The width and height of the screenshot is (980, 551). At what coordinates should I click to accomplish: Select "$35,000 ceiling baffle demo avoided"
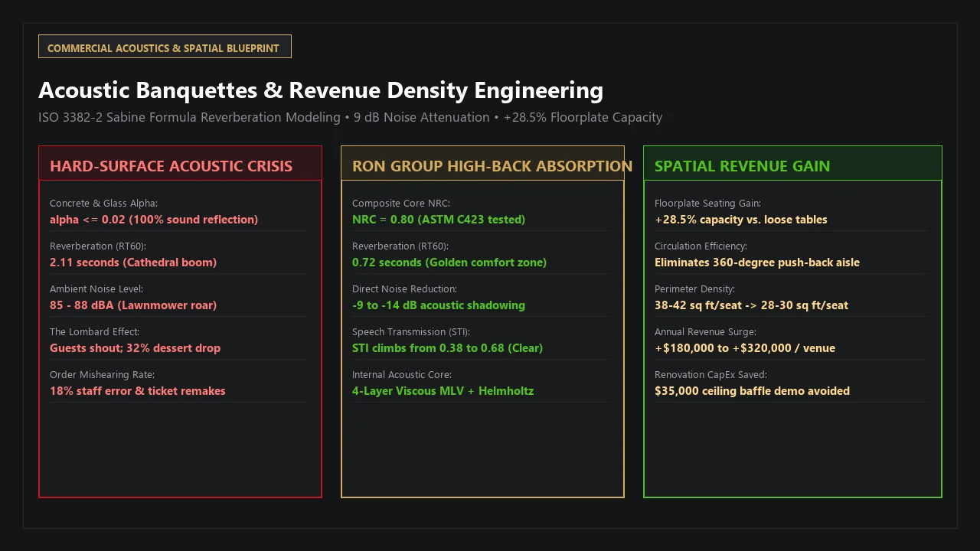click(x=752, y=391)
